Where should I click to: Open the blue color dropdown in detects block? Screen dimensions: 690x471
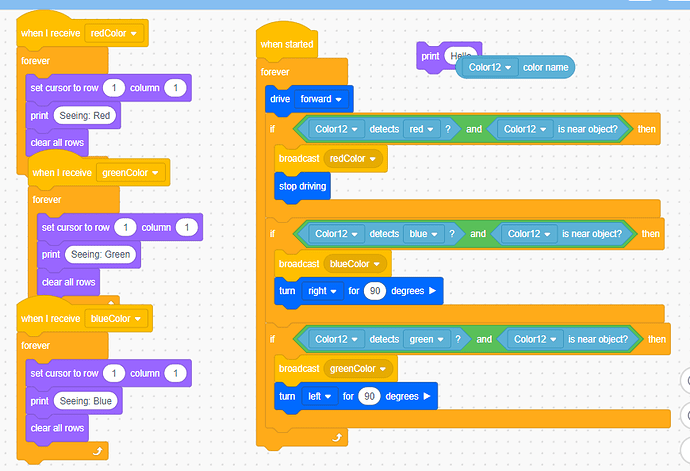423,234
